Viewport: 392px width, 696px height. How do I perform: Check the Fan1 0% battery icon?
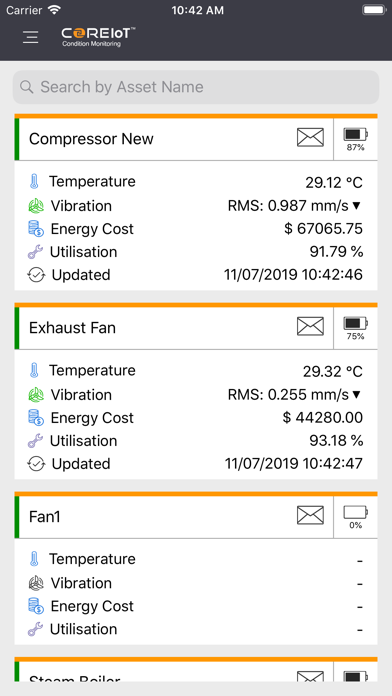(356, 517)
